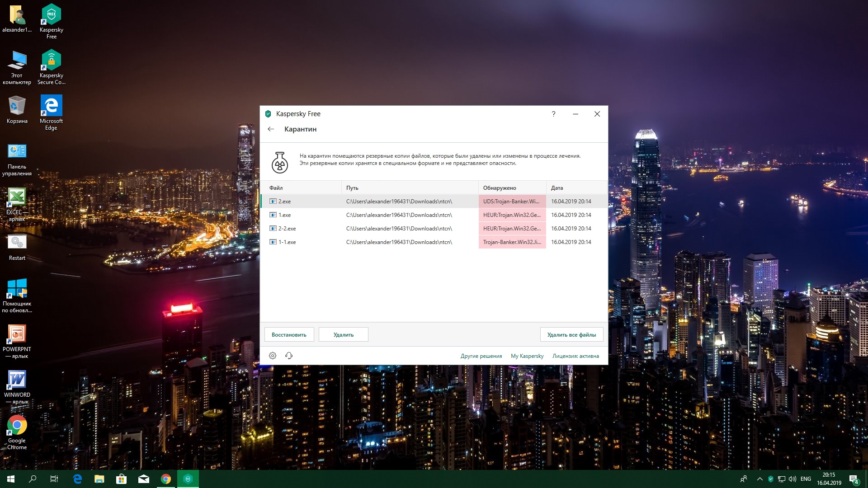Switch the ENG language indicator
868x488 pixels.
click(806, 479)
